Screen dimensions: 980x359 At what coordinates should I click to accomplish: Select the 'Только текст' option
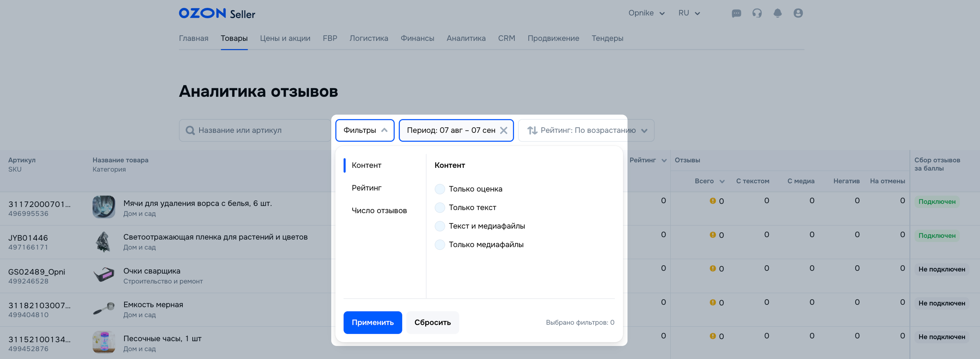440,208
